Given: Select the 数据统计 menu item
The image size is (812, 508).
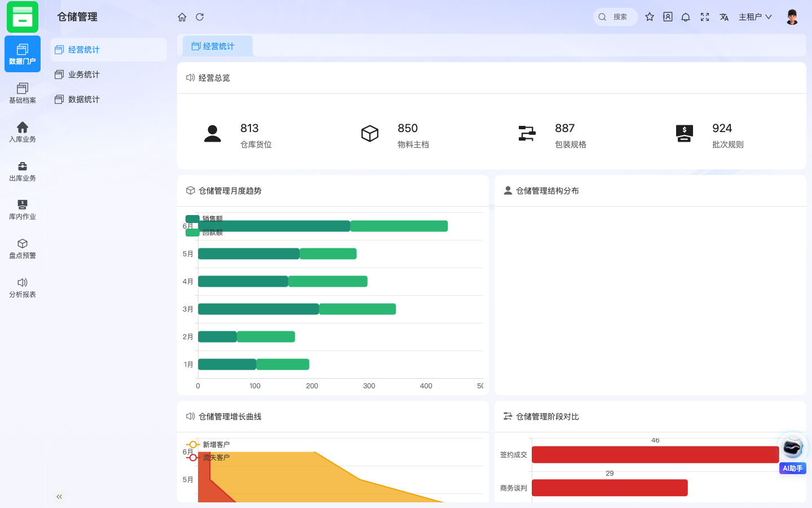Looking at the screenshot, I should click(108, 99).
